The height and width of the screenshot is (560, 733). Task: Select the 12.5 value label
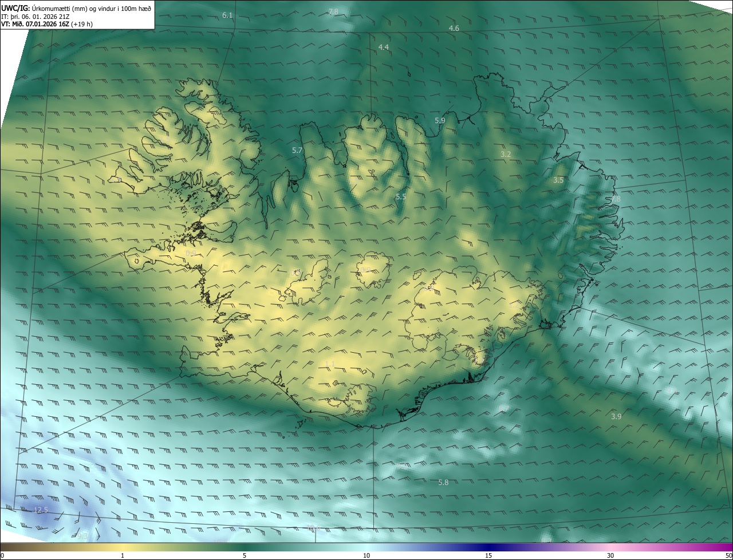pos(41,510)
